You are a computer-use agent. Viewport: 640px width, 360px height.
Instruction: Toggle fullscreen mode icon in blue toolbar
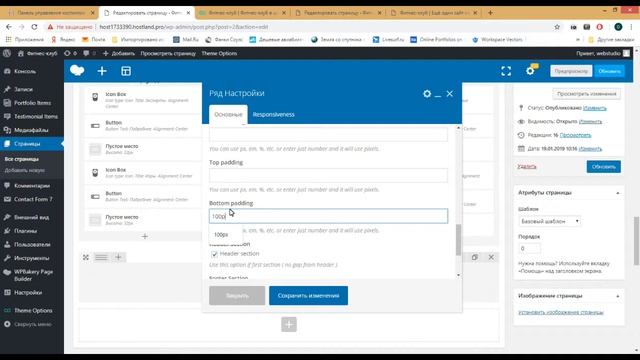click(x=506, y=71)
